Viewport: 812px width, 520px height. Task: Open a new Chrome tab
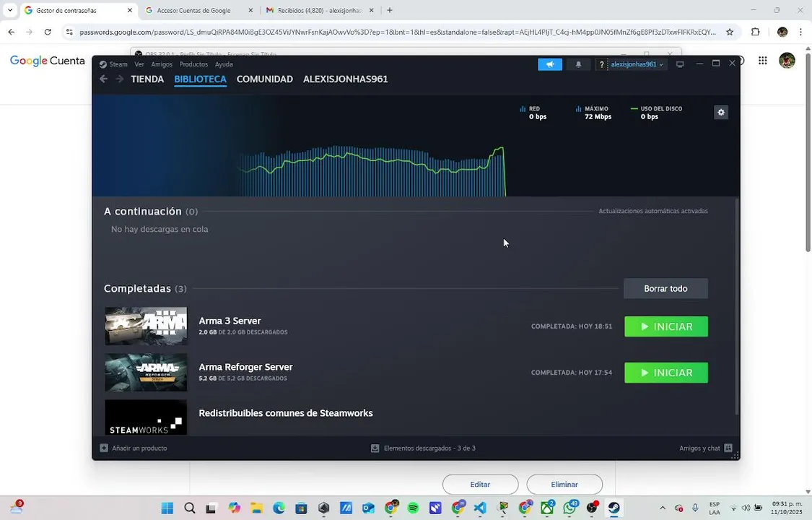[x=390, y=10]
